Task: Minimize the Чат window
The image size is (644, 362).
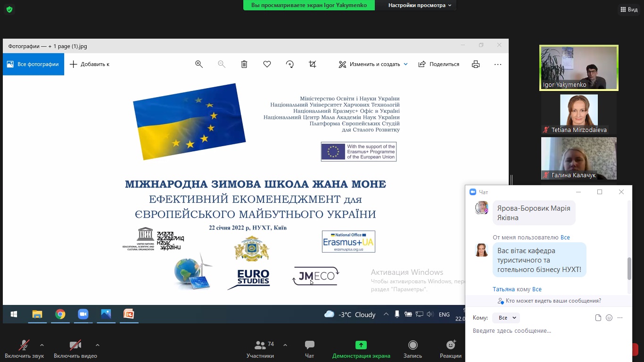Action: (x=578, y=192)
